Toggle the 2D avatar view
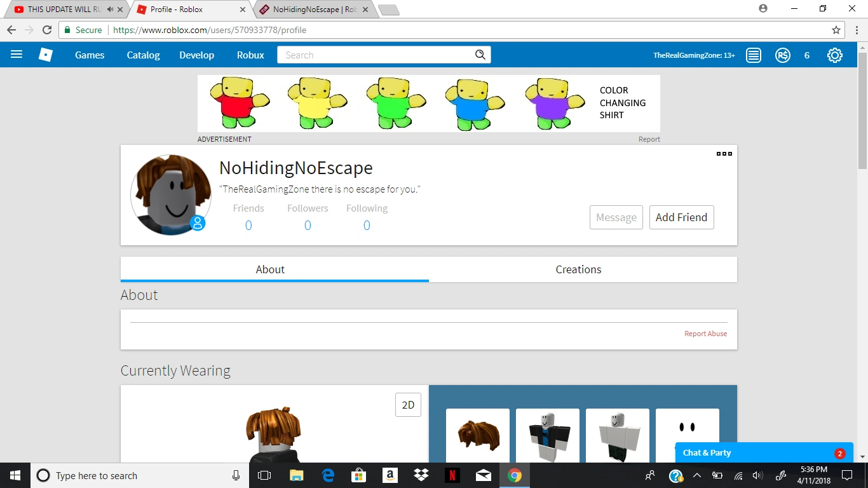The width and height of the screenshot is (868, 488). pos(408,405)
